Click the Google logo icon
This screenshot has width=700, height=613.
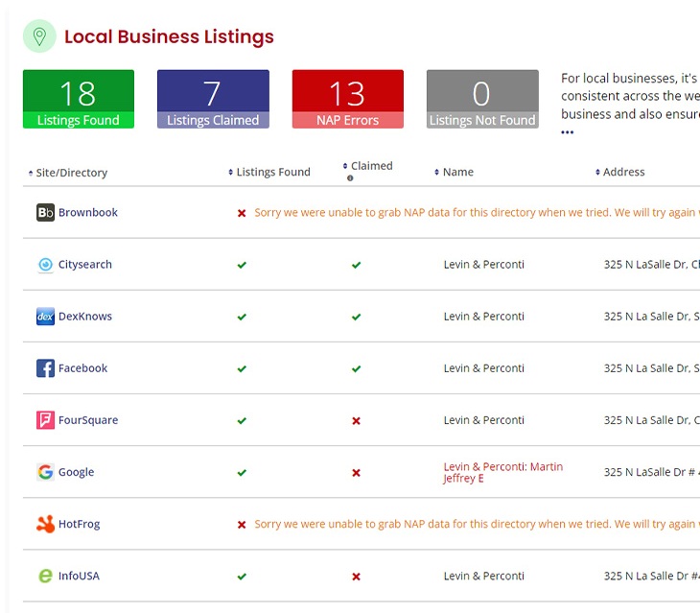click(45, 472)
